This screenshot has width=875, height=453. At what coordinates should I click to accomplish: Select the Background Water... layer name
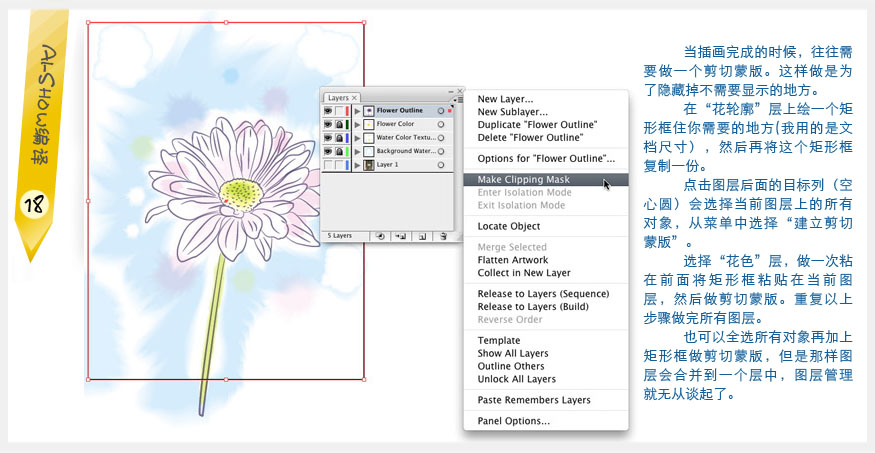(406, 151)
